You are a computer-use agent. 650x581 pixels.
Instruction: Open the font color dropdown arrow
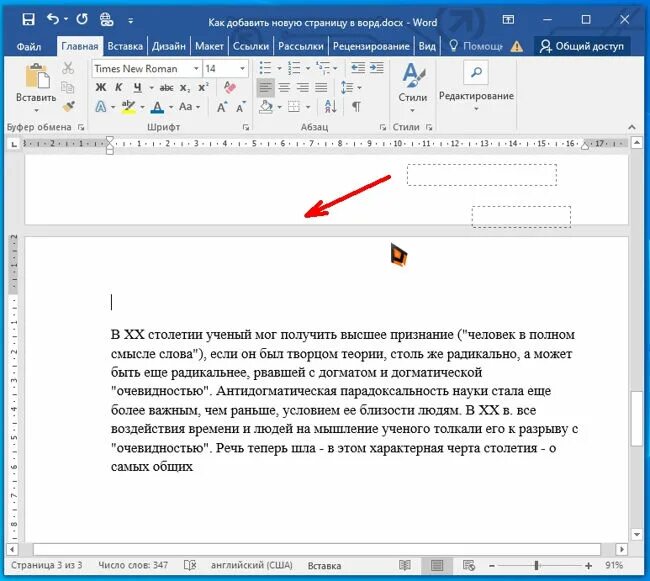point(171,107)
